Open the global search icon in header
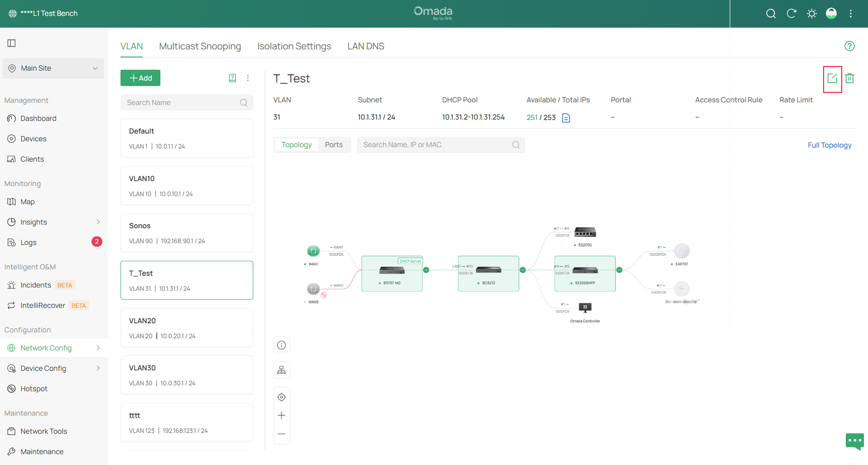Viewport: 868px width, 465px height. (x=771, y=13)
